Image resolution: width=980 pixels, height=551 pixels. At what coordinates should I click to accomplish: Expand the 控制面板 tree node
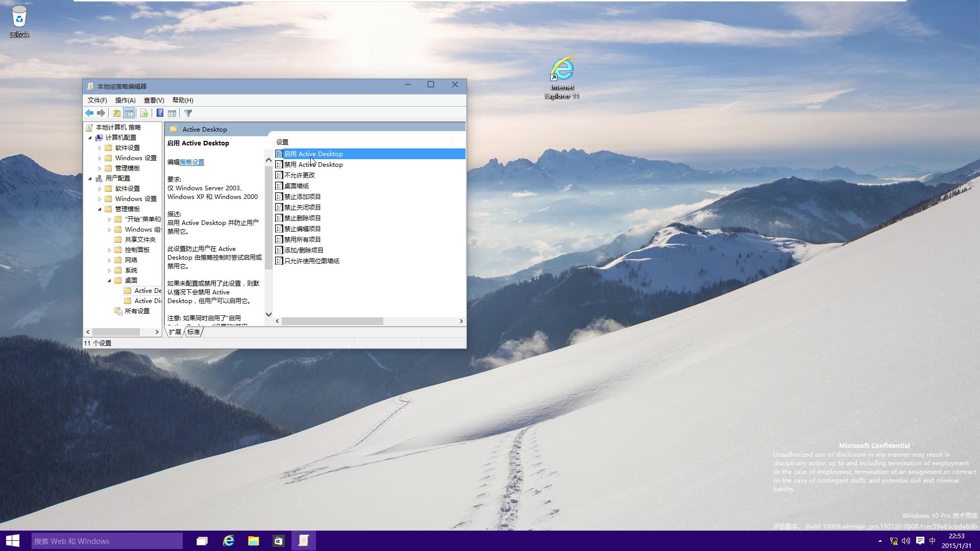pos(109,249)
